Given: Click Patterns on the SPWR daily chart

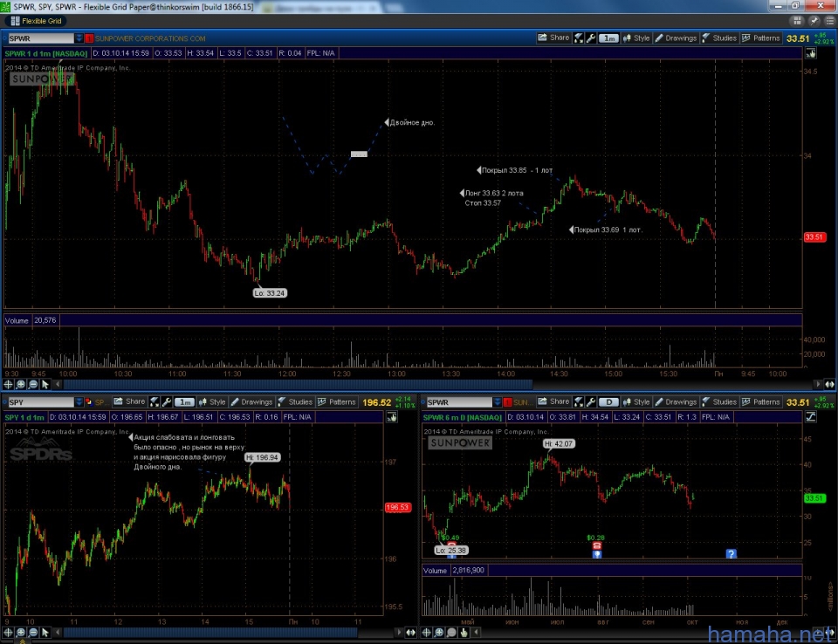Looking at the screenshot, I should point(761,402).
